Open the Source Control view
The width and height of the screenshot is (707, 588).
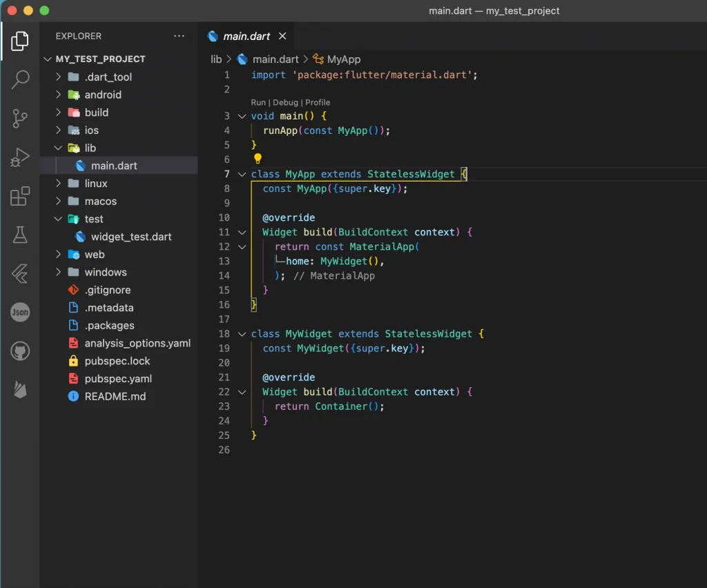pyautogui.click(x=20, y=119)
